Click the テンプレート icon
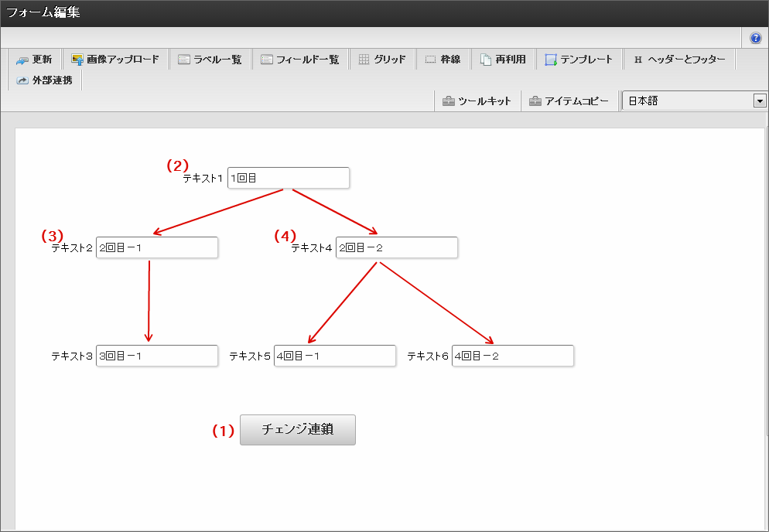The width and height of the screenshot is (769, 532). click(551, 60)
